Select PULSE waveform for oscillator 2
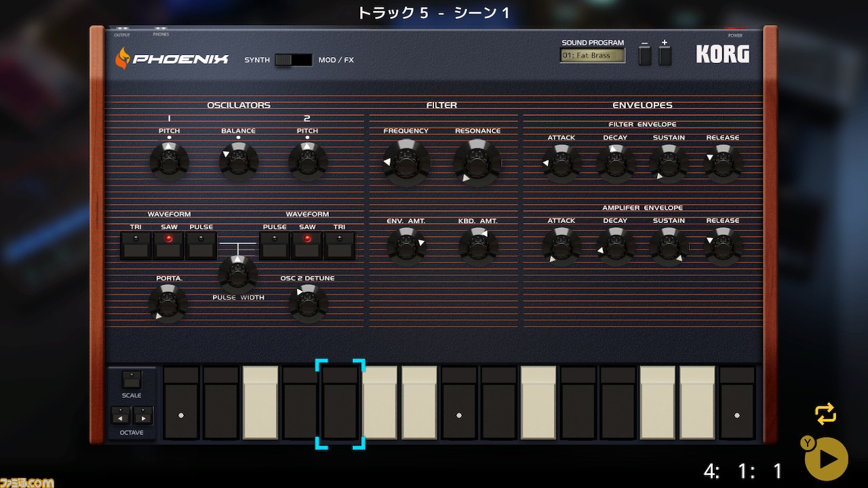The image size is (868, 488). [x=275, y=245]
